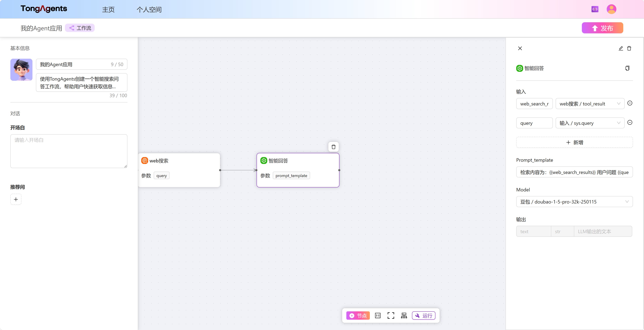
Task: Go to the 主页 tab
Action: click(x=108, y=9)
